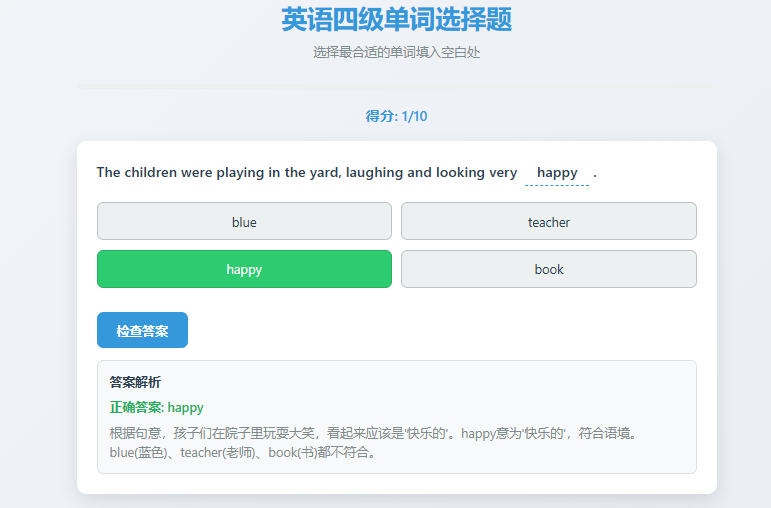This screenshot has height=508, width=771.
Task: Select the answer option 'book'
Action: click(x=549, y=269)
